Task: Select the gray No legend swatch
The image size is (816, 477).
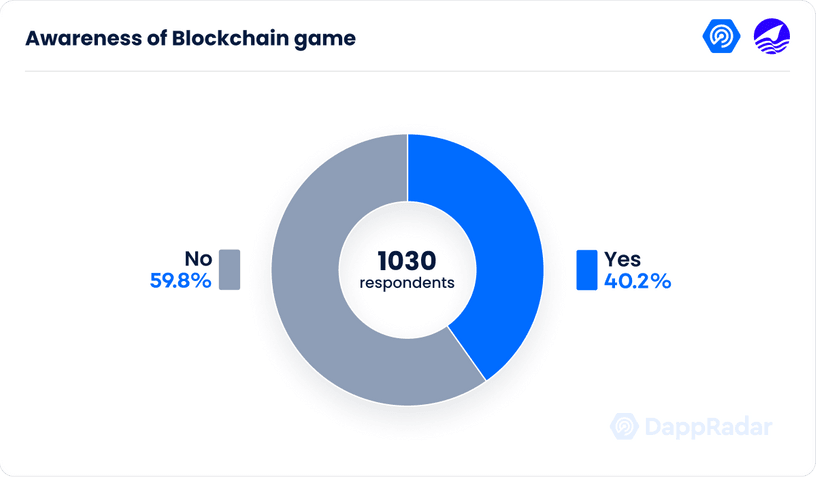Action: pos(229,270)
